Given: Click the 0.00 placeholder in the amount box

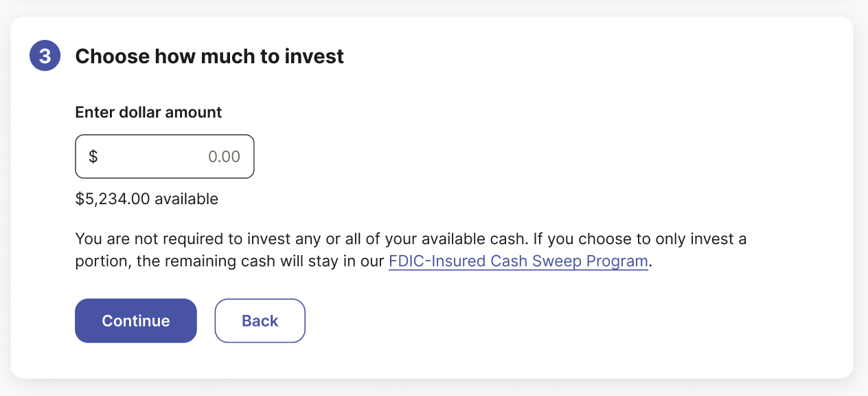Looking at the screenshot, I should point(225,157).
